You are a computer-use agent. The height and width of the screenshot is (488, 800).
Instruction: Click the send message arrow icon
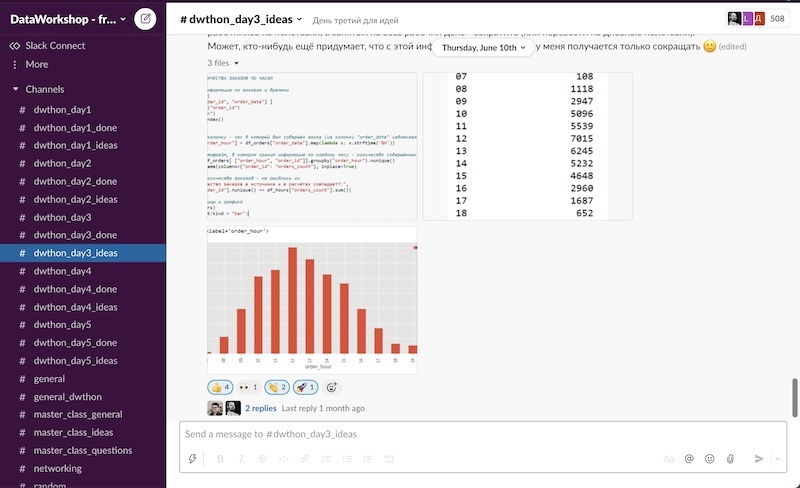point(759,459)
